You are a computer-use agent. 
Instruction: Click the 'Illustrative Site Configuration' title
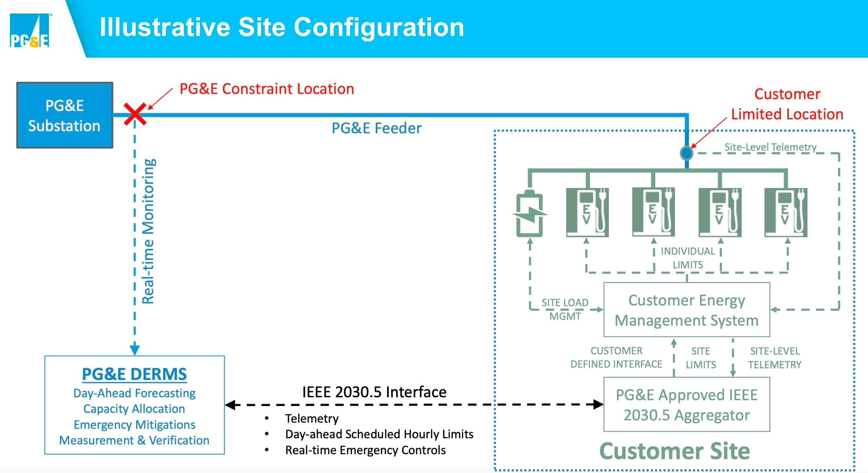[x=282, y=27]
